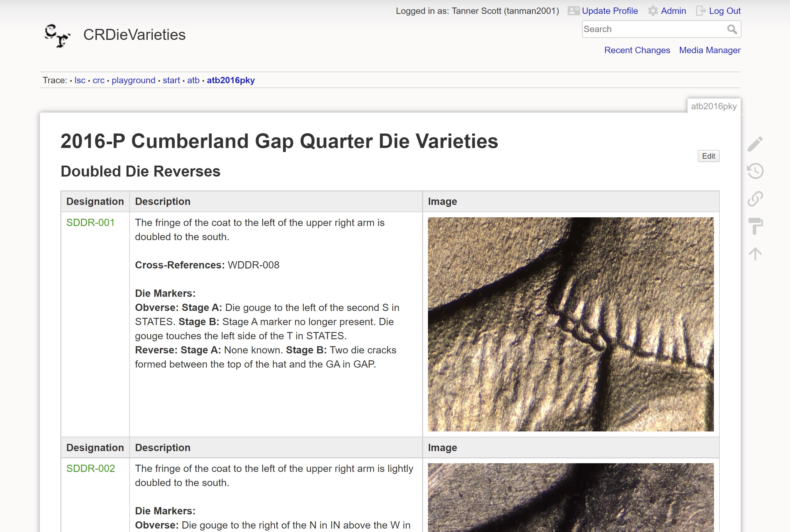Viewport: 790px width, 532px height.
Task: Go to atb page in trace
Action: [x=193, y=80]
